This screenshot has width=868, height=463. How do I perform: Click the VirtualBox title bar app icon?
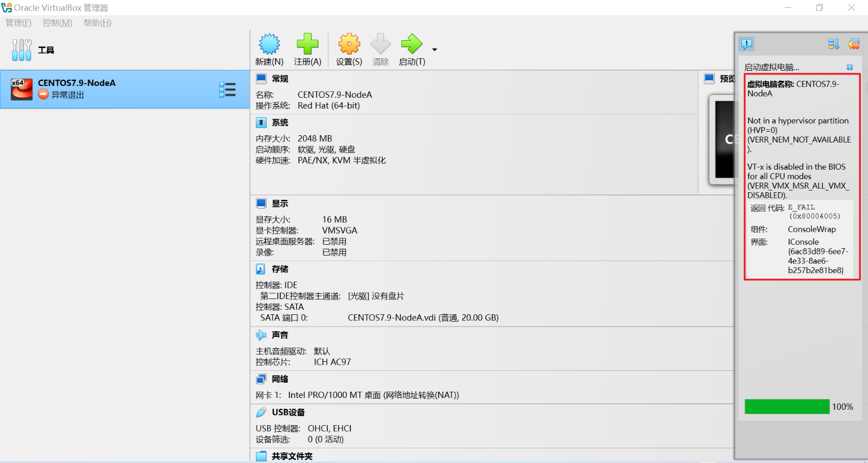click(x=6, y=7)
